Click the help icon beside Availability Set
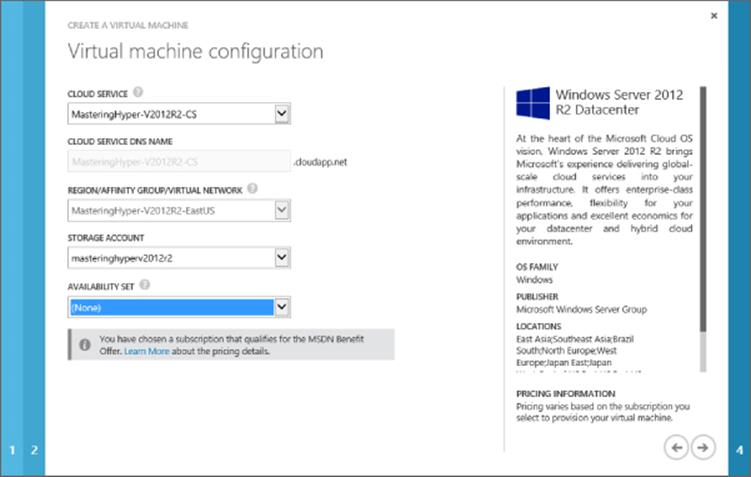The height and width of the screenshot is (477, 751). coord(145,285)
